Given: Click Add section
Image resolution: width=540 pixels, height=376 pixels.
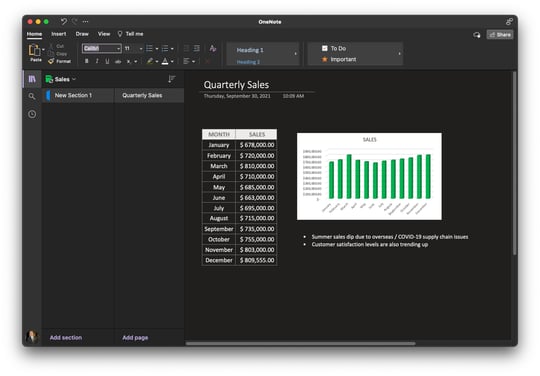Looking at the screenshot, I should [x=66, y=337].
